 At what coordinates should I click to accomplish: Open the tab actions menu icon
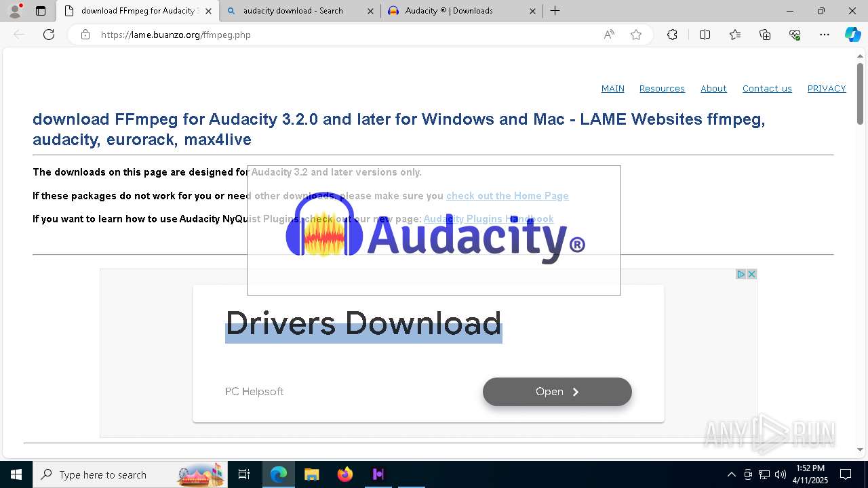41,11
